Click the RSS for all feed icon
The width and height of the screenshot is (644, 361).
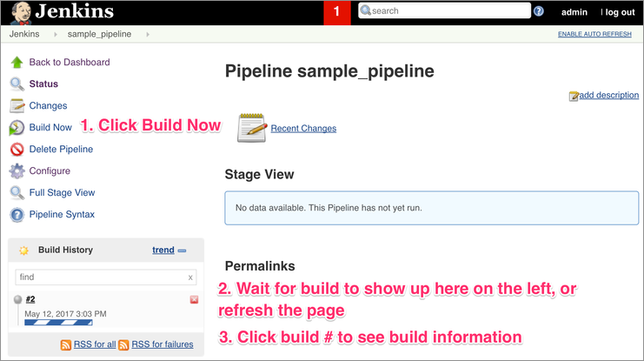coord(66,345)
